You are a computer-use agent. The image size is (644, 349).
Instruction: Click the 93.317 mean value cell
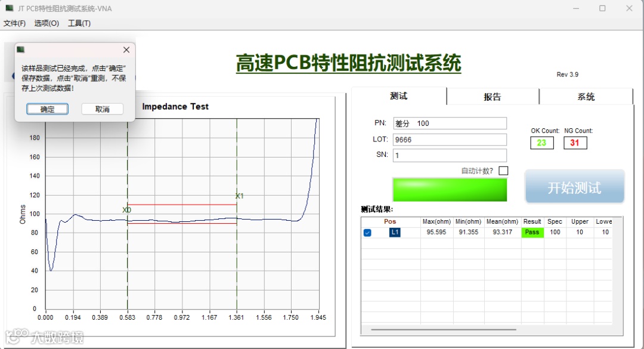click(502, 232)
